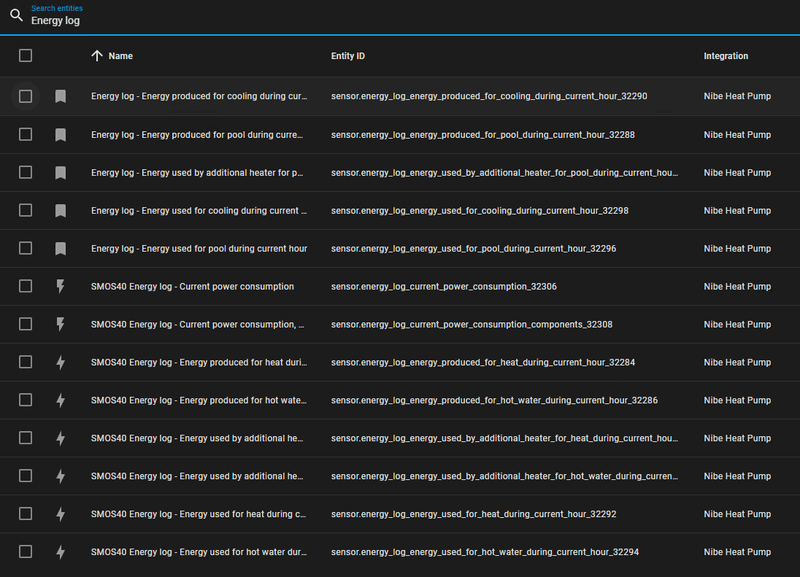Click bookmark icon of energy used for pool row
The height and width of the screenshot is (577, 800).
point(61,248)
